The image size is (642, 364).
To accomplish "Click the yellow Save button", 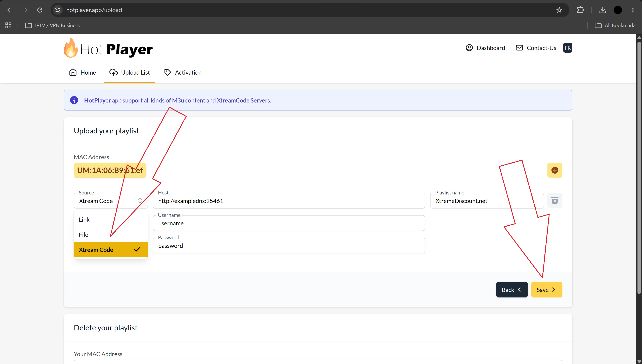I will pos(546,289).
